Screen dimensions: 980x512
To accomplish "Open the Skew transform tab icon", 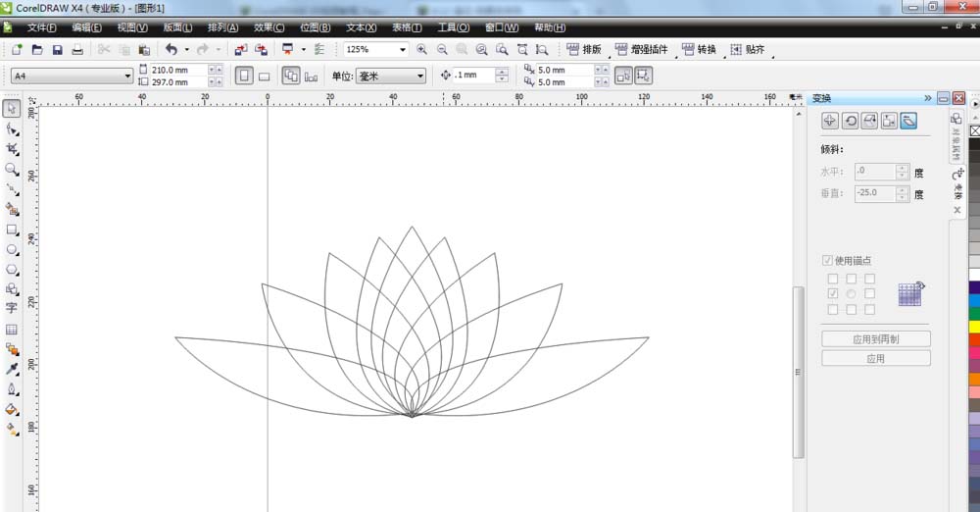I will pos(908,121).
